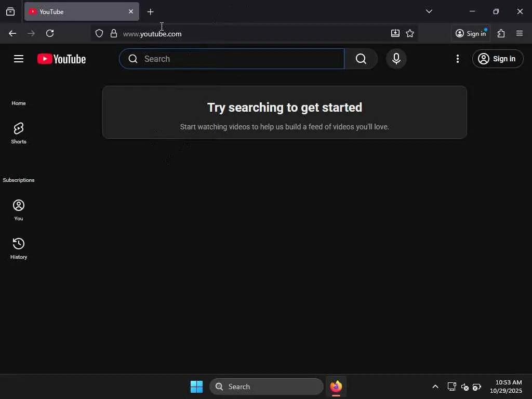
Task: Open History from the sidebar
Action: pos(19,248)
